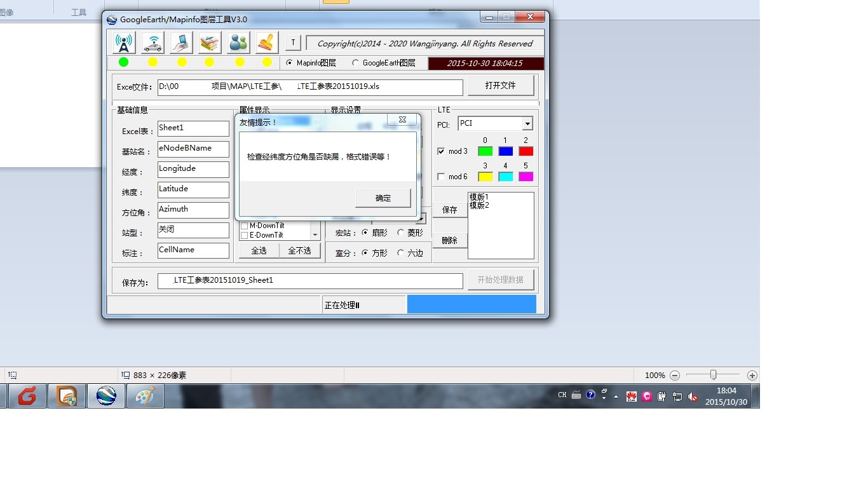Open the Paint palette app in taskbar
The width and height of the screenshot is (868, 488).
pos(146,396)
